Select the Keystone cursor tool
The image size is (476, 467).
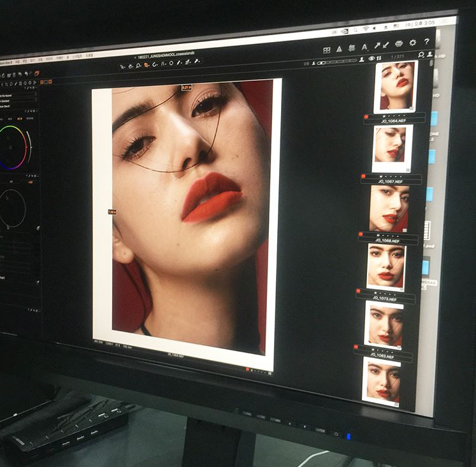click(163, 64)
